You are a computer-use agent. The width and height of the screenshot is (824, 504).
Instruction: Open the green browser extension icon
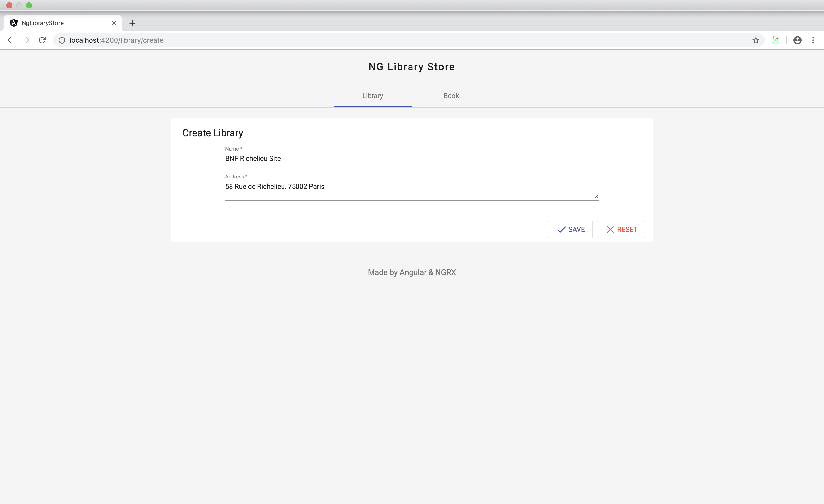point(775,40)
